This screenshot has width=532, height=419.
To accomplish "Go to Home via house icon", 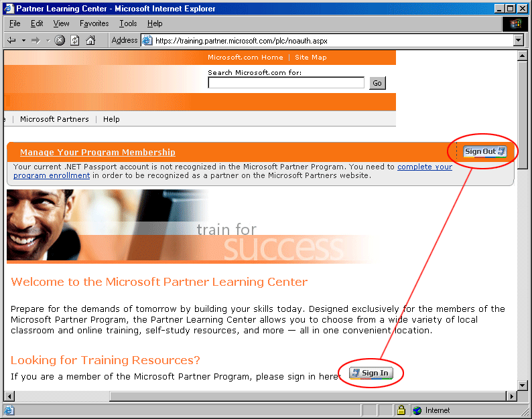I will tap(90, 40).
